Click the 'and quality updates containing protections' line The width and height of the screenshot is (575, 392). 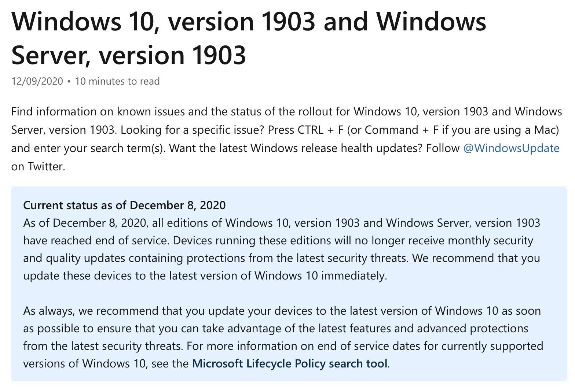point(282,258)
